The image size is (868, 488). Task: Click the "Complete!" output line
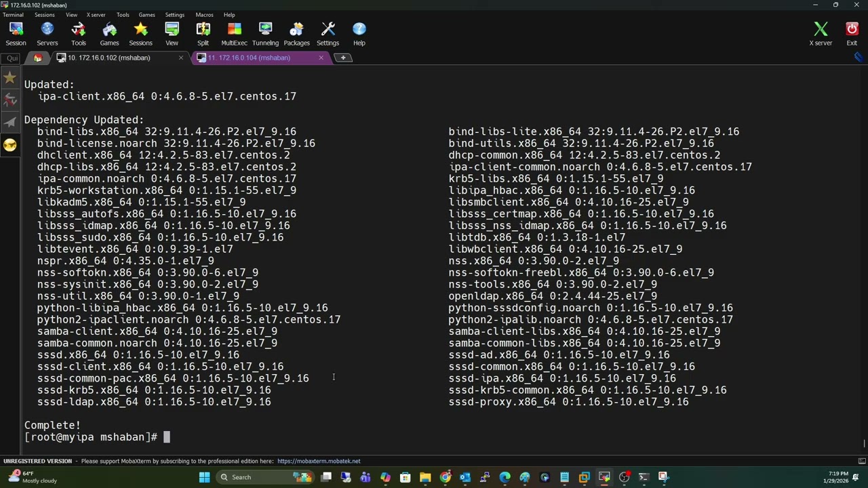click(x=52, y=426)
